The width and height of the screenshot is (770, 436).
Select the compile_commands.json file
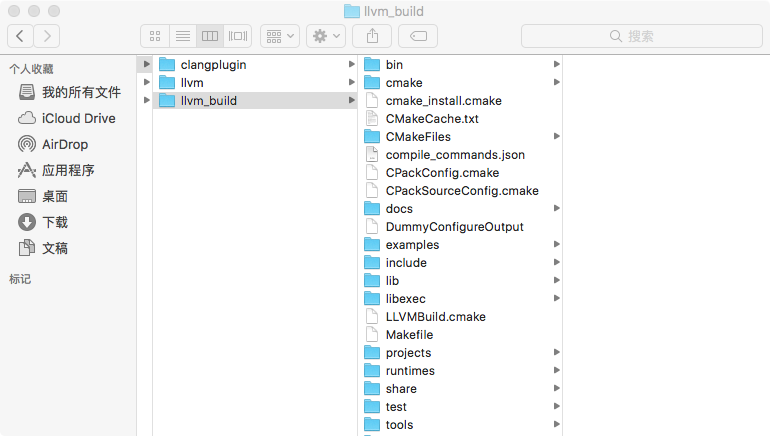[460, 155]
